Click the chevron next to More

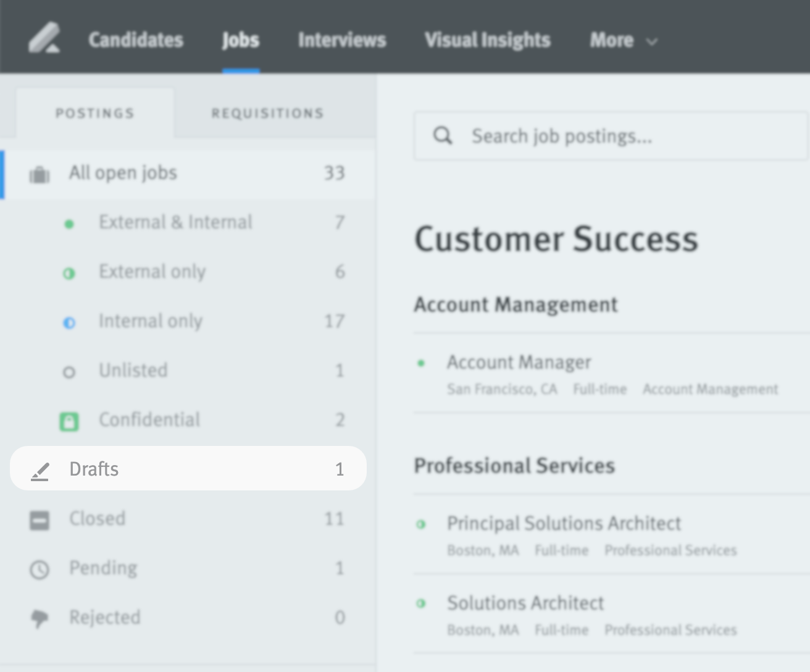click(x=652, y=42)
